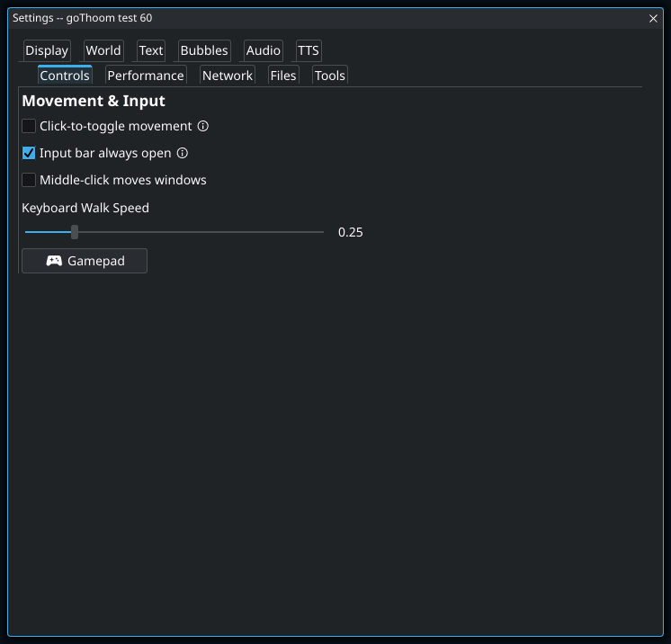The image size is (671, 644).
Task: Click the Keyboard Walk Speed slider handle
Action: 75,232
